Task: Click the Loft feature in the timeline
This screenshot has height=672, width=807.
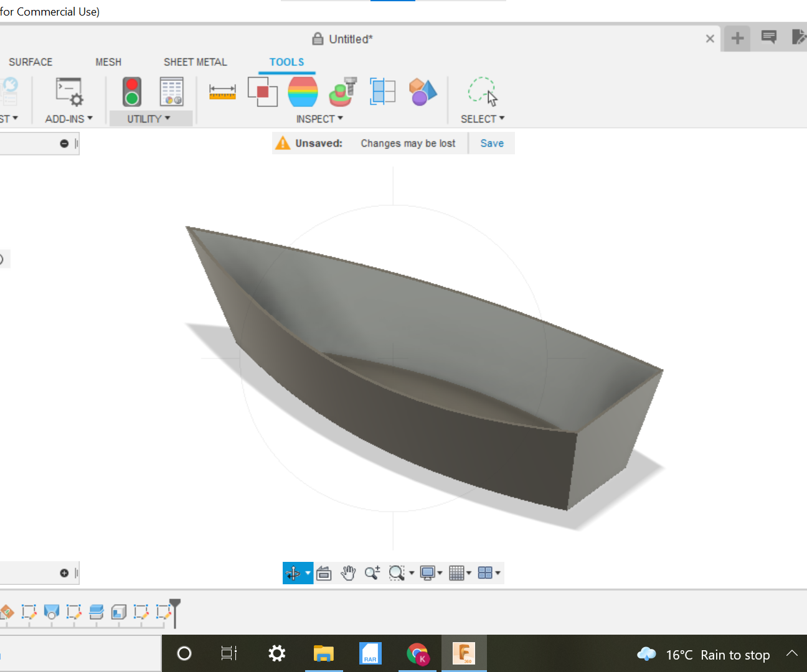Action: point(52,612)
